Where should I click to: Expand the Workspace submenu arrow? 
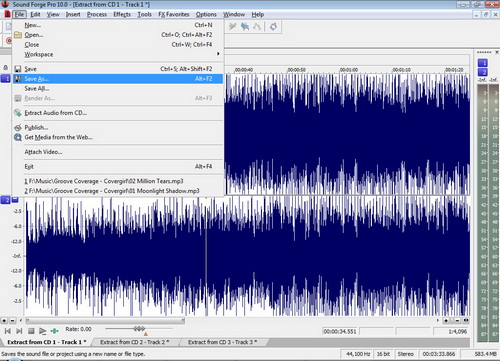click(218, 54)
